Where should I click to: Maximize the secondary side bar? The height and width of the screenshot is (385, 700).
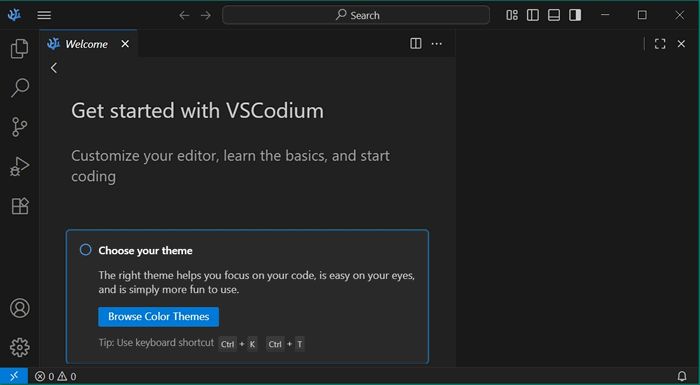(660, 44)
